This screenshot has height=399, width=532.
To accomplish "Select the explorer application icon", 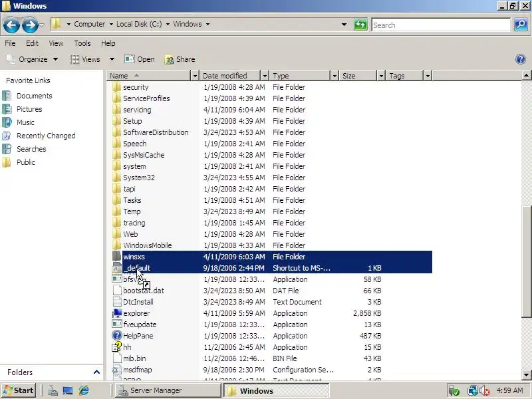I will (x=117, y=313).
